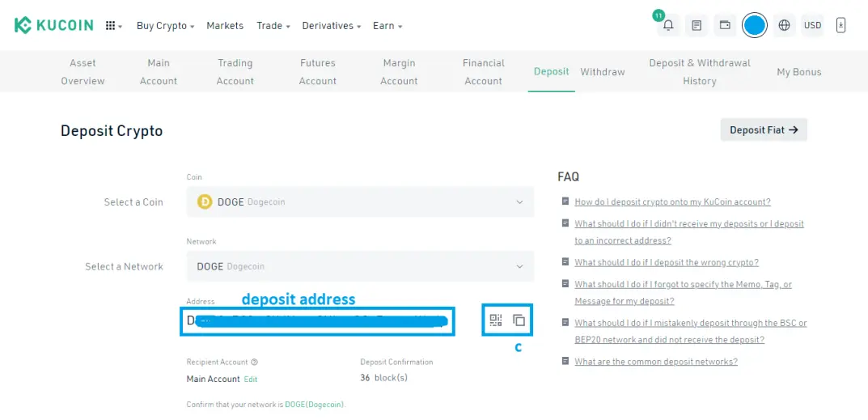Expand the Trade menu

click(273, 25)
